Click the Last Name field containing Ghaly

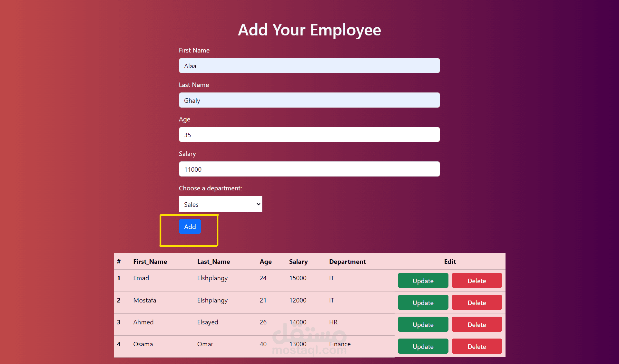[x=309, y=100]
